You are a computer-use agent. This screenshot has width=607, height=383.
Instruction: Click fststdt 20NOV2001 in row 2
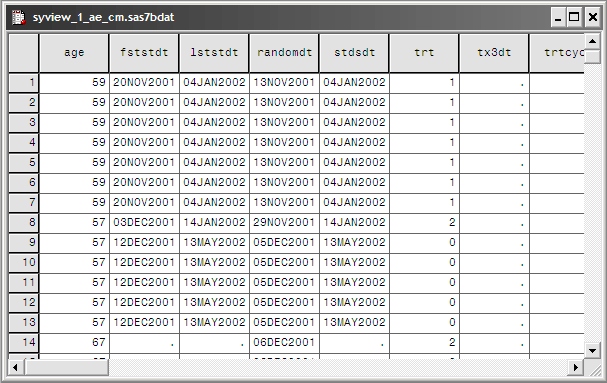[144, 103]
